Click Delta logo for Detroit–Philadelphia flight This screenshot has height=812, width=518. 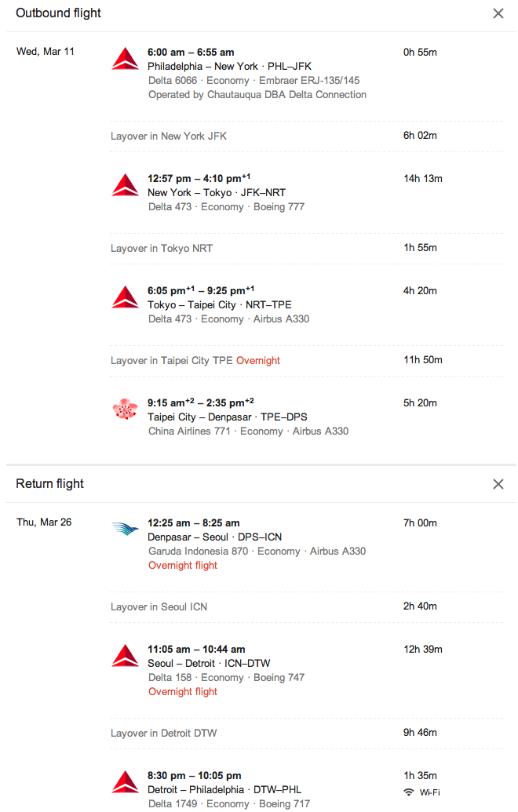(x=126, y=782)
